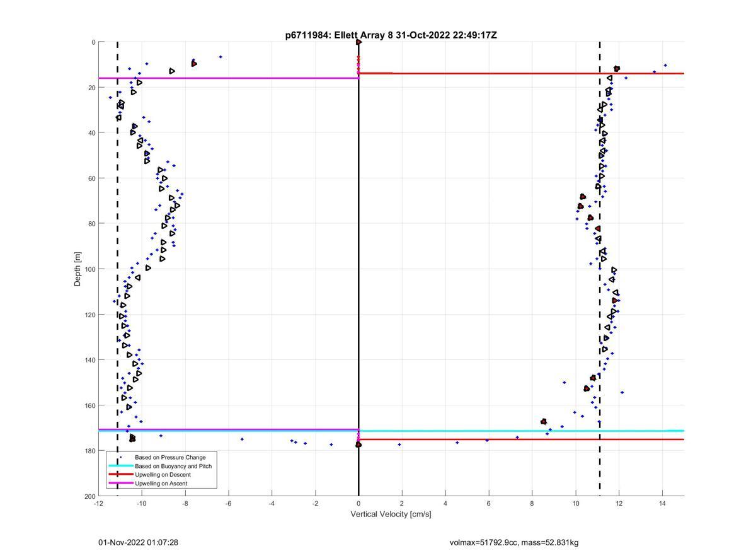This screenshot has height=558, width=756.
Task: Click x-axis tick label '8'
Action: (532, 504)
